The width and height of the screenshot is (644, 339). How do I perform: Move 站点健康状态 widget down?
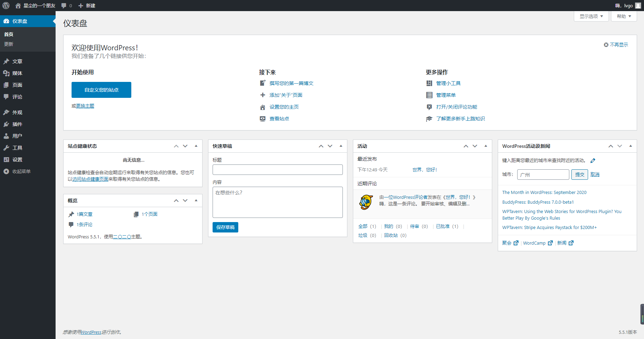coord(185,146)
